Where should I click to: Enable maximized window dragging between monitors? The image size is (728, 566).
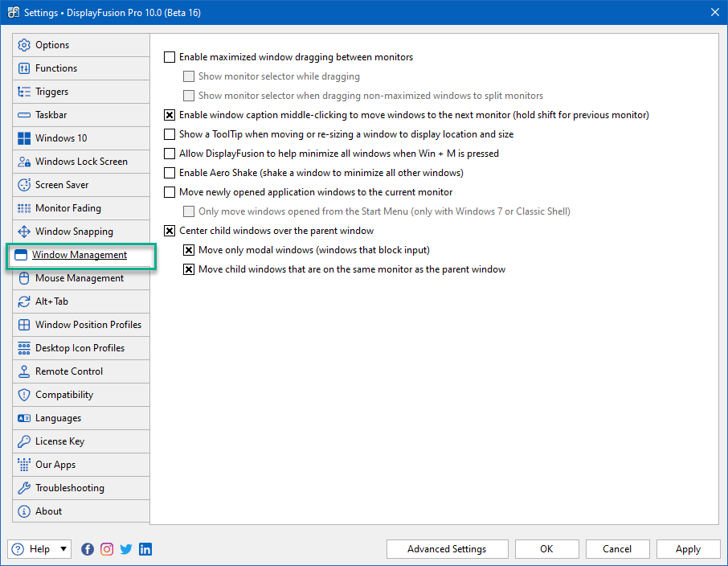pyautogui.click(x=170, y=57)
